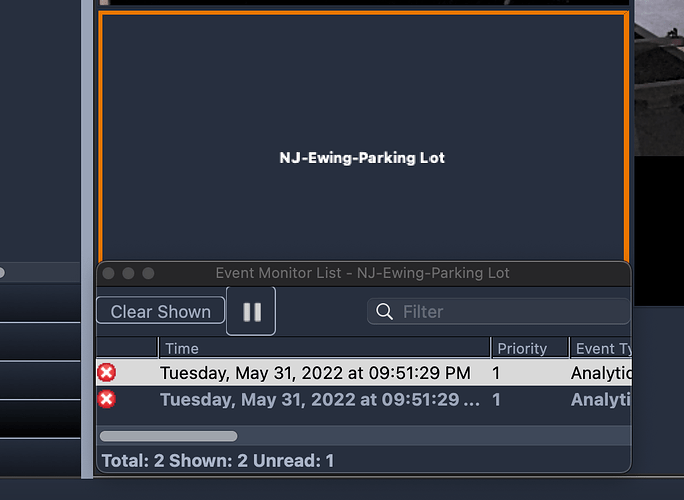Select the red error icon of second event

pos(107,399)
